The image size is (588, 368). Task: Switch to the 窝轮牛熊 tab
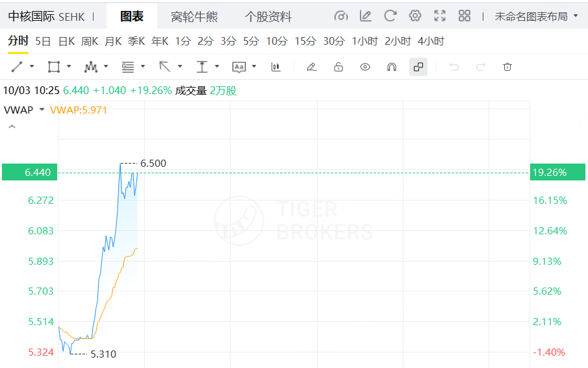pyautogui.click(x=194, y=16)
